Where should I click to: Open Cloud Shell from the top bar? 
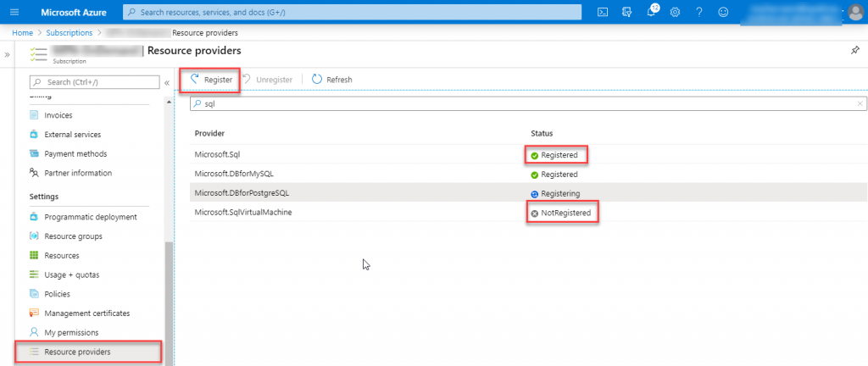[603, 12]
